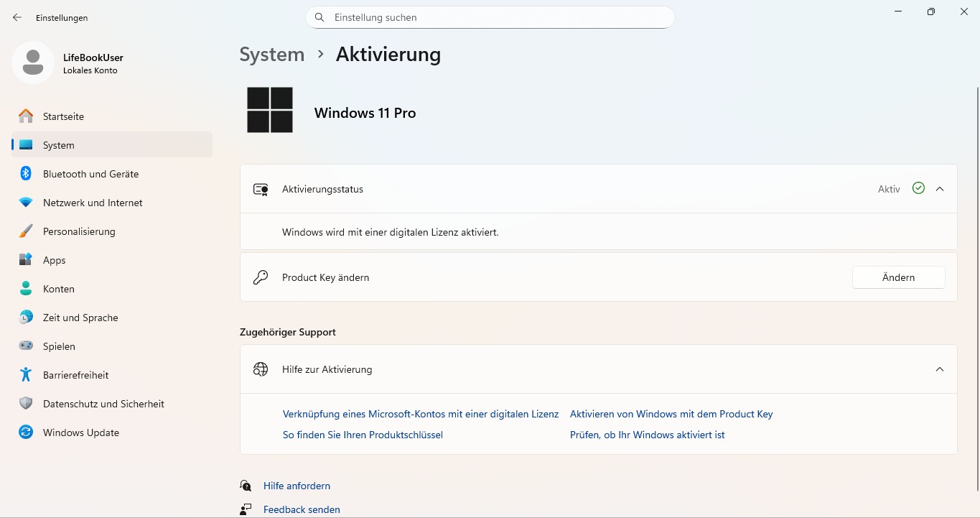Screen dimensions: 980x518
Task: Click the Netzwerk und Internet wifi icon
Action: click(26, 203)
